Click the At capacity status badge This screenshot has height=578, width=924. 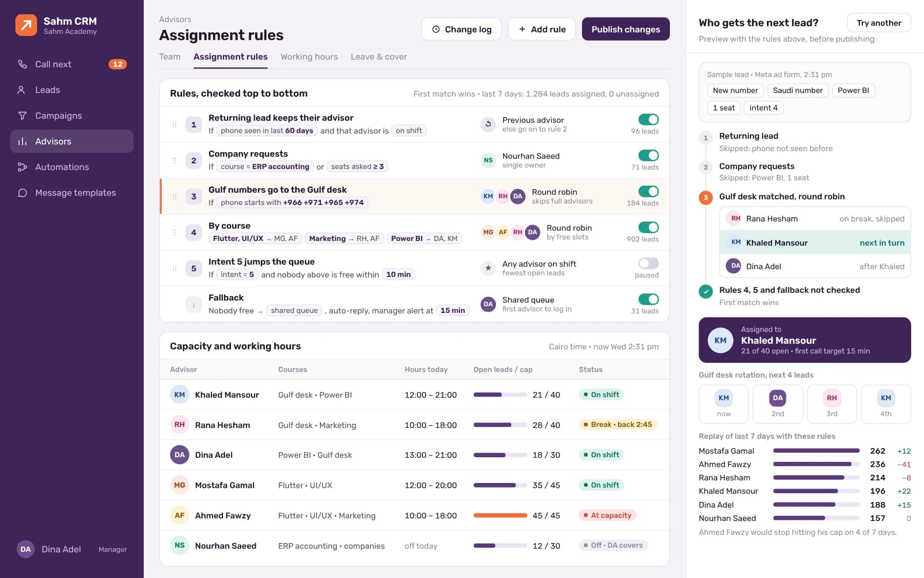(607, 515)
